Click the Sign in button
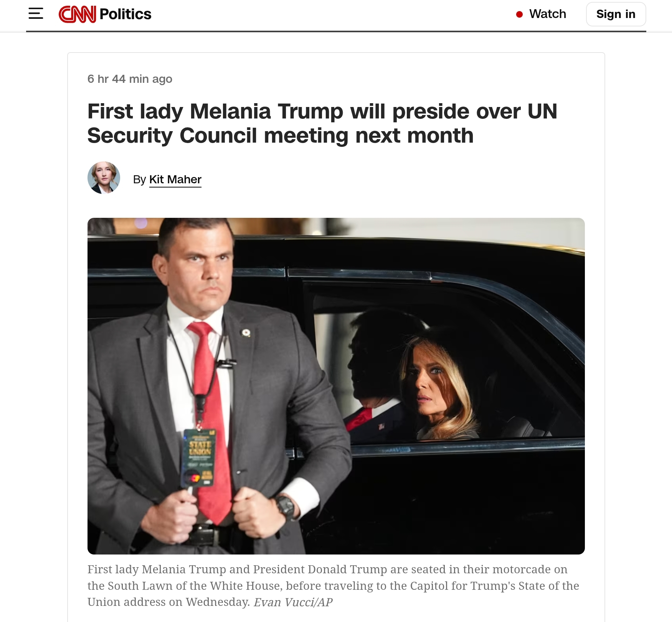This screenshot has width=672, height=622. pyautogui.click(x=616, y=14)
